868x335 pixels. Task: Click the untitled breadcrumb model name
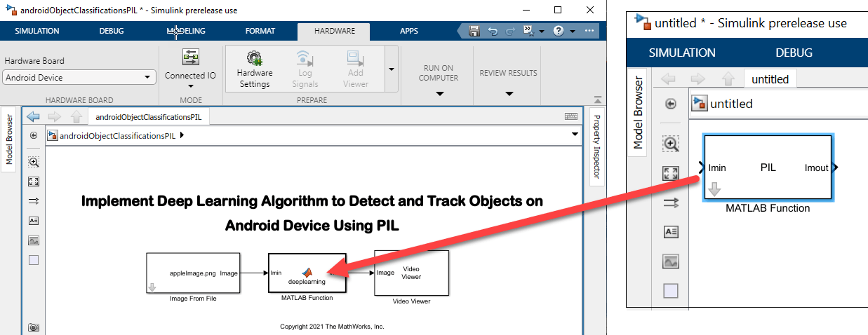(x=731, y=104)
